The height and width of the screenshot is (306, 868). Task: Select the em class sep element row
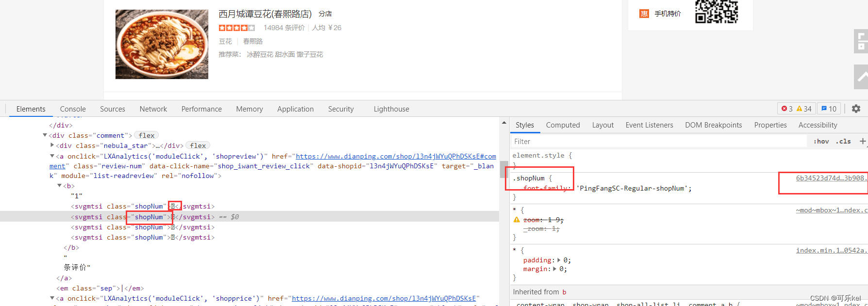pos(100,288)
